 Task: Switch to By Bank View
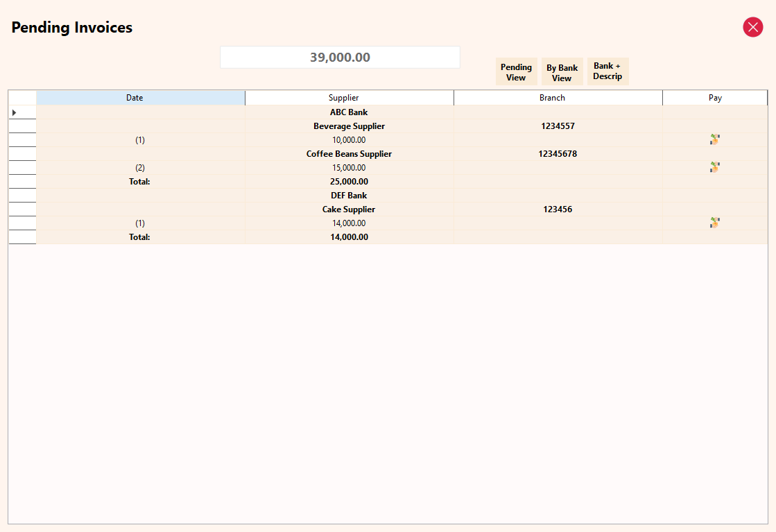[562, 71]
